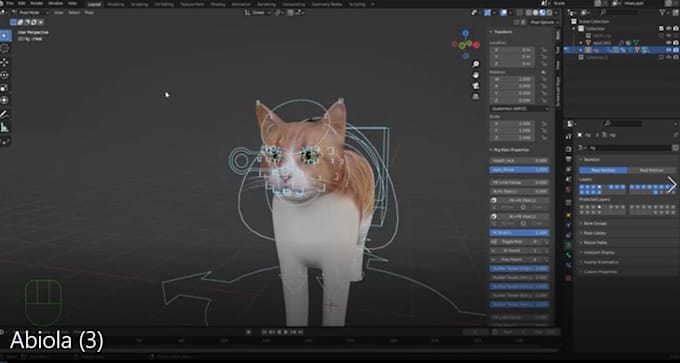Open the Bone Constraints properties tab icon
This screenshot has height=363, width=680.
569,265
